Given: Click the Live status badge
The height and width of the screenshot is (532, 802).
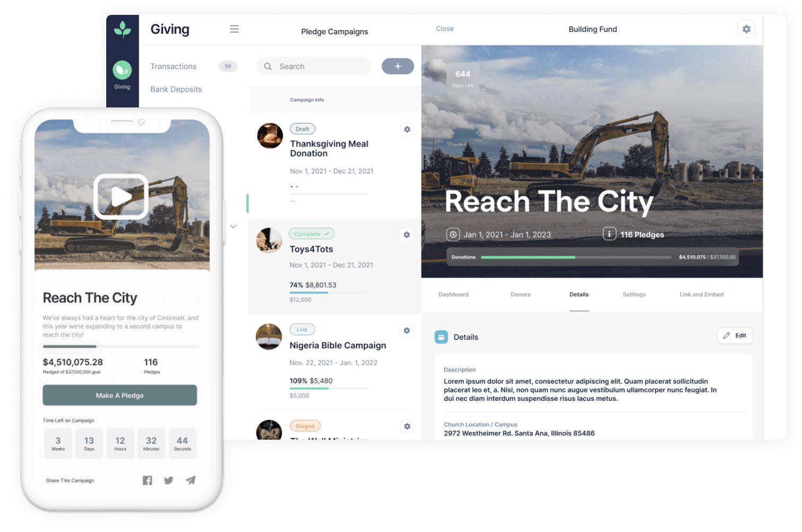Looking at the screenshot, I should 302,330.
